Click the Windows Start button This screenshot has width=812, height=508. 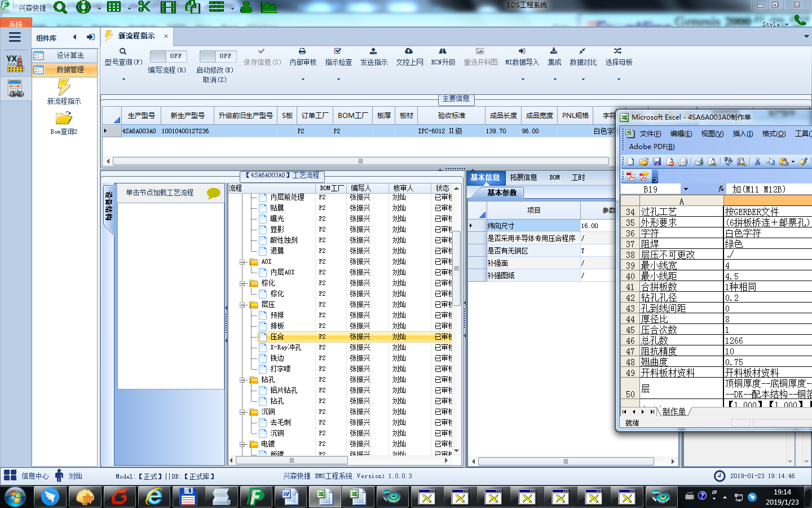pyautogui.click(x=15, y=497)
